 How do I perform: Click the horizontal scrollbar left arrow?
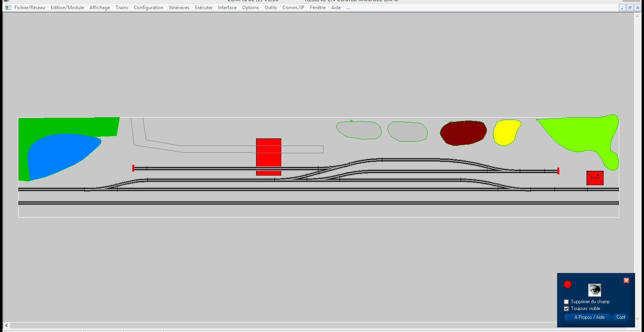click(6, 326)
